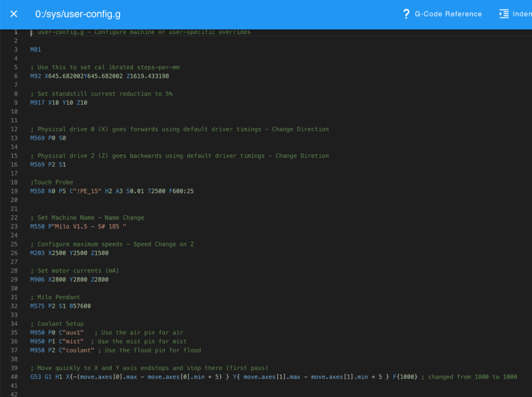Click the first line header comment
The image size is (532, 397).
pyautogui.click(x=140, y=32)
